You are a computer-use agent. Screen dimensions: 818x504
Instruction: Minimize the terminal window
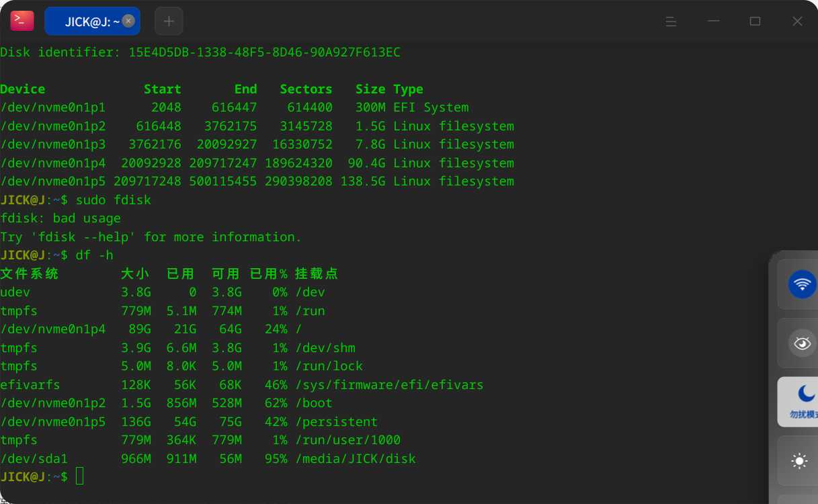pyautogui.click(x=713, y=22)
